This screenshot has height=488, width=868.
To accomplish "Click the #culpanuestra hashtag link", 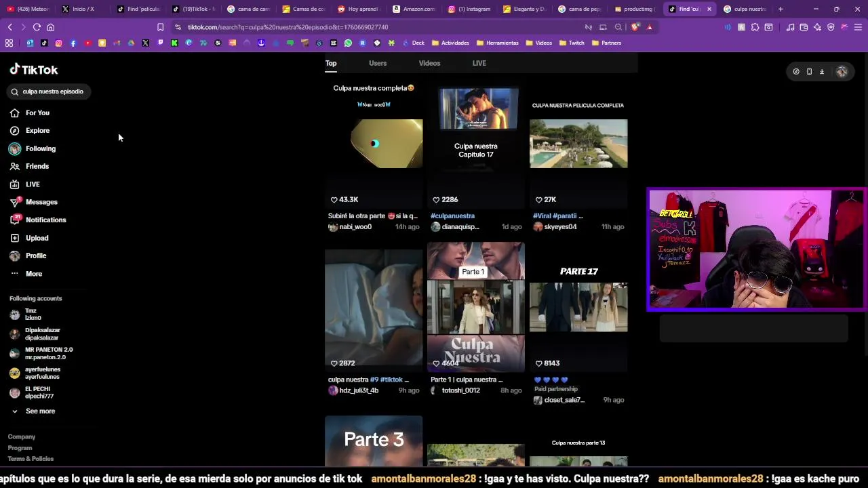I will point(453,216).
